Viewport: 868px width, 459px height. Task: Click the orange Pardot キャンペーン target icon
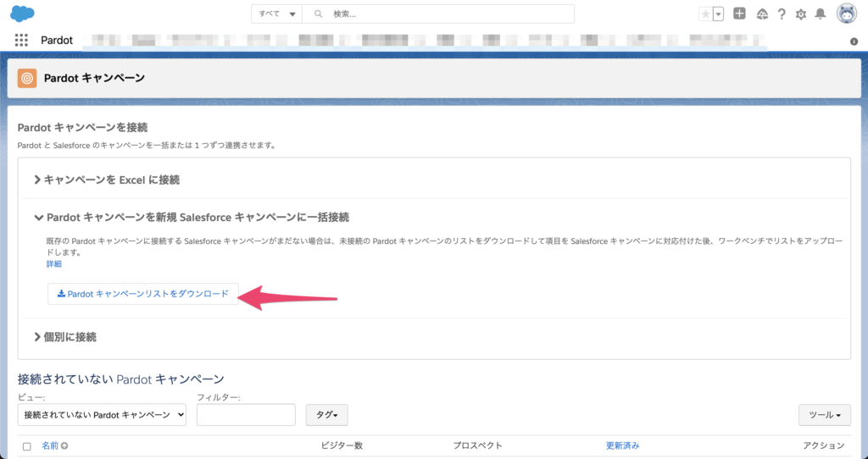(26, 78)
